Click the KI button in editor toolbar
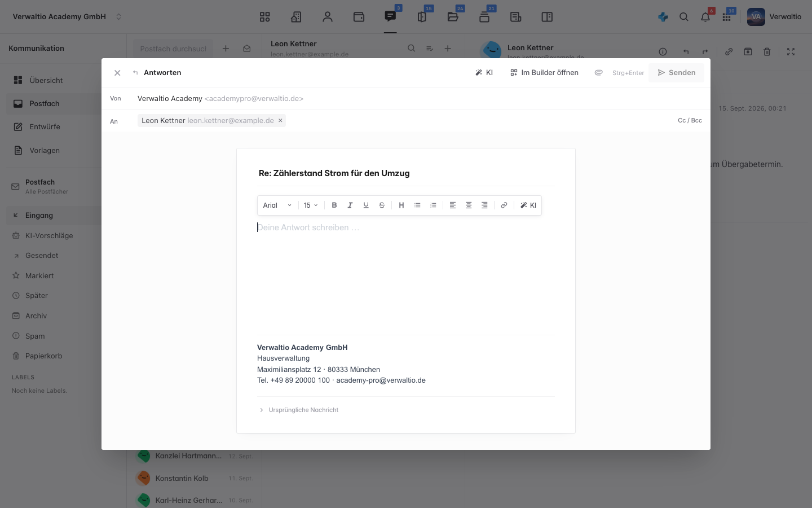This screenshot has width=812, height=508. [528, 205]
